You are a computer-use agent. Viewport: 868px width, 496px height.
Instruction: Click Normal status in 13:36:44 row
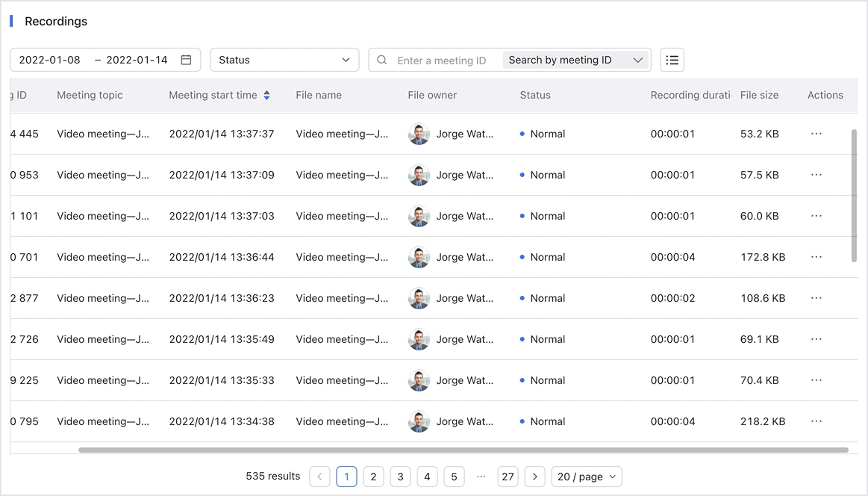pos(543,256)
